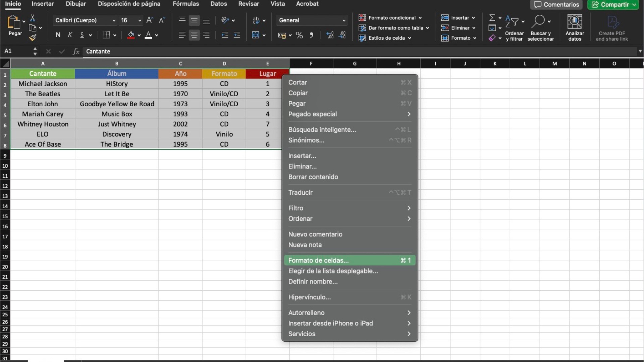Click the Copy icon in clipboard group
644x362 pixels.
[x=33, y=28]
